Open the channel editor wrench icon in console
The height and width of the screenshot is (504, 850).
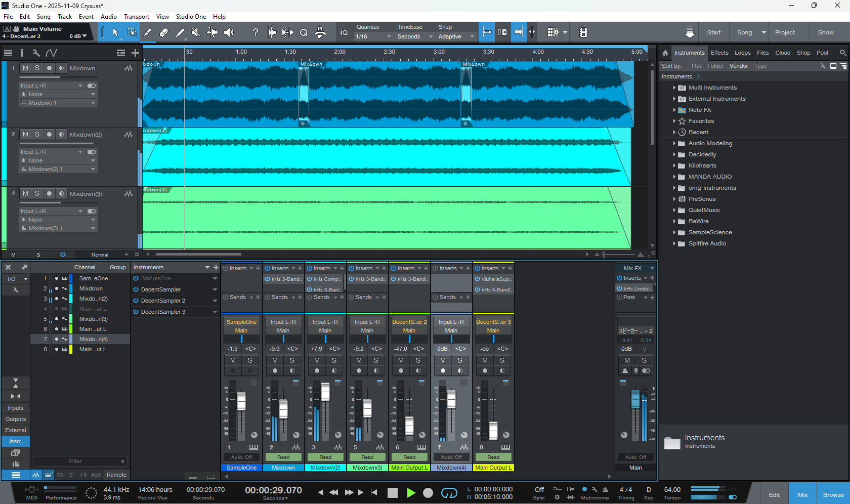tap(16, 289)
